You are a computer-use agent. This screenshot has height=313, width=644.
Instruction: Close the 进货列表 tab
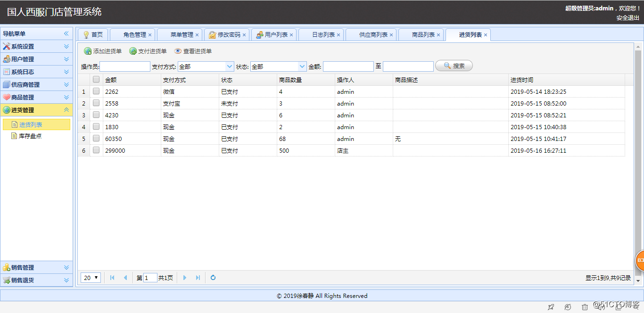pyautogui.click(x=486, y=35)
